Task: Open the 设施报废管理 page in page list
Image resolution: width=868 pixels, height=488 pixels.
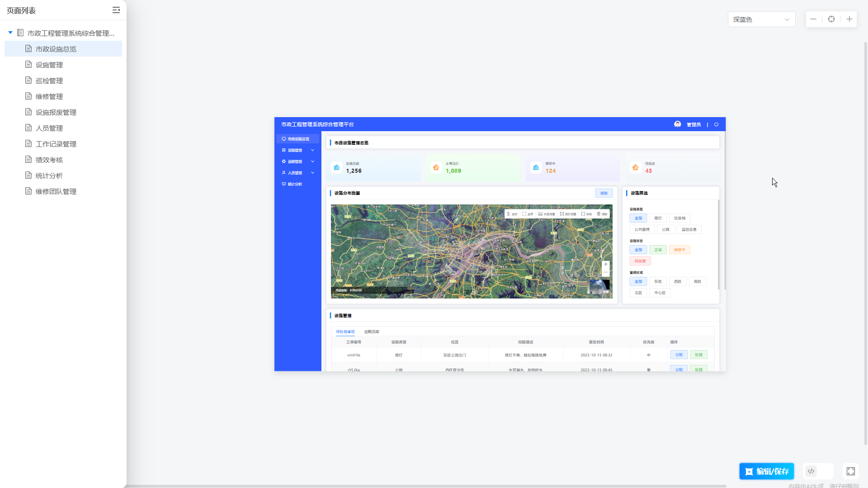Action: 56,112
